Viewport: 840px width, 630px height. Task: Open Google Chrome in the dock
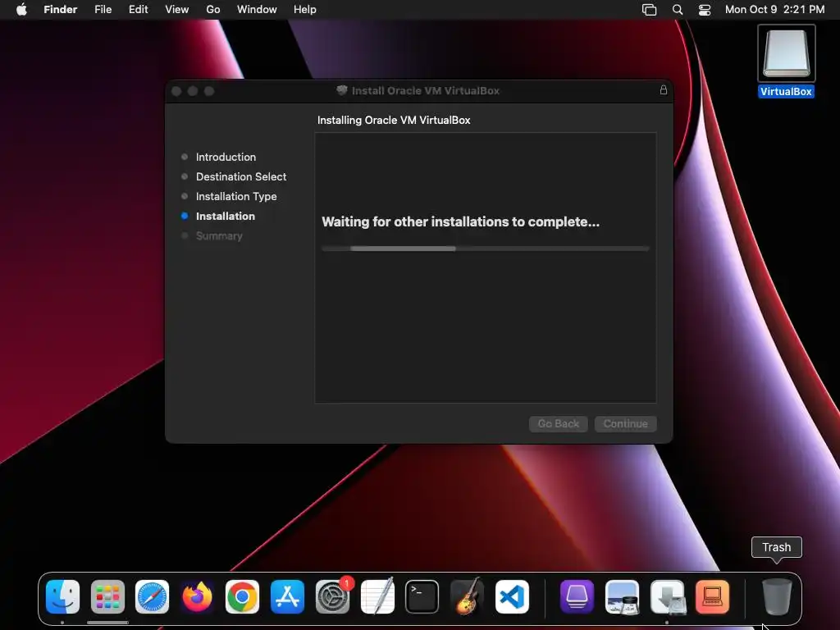(x=242, y=596)
